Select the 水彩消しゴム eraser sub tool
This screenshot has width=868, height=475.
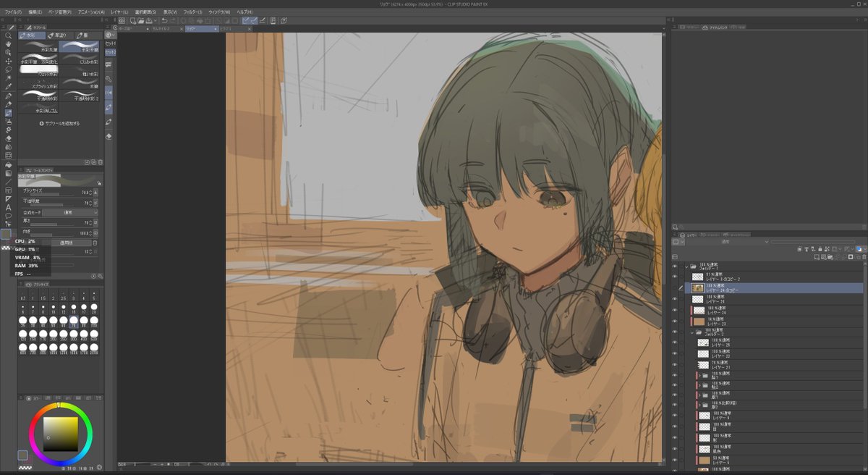pyautogui.click(x=39, y=109)
